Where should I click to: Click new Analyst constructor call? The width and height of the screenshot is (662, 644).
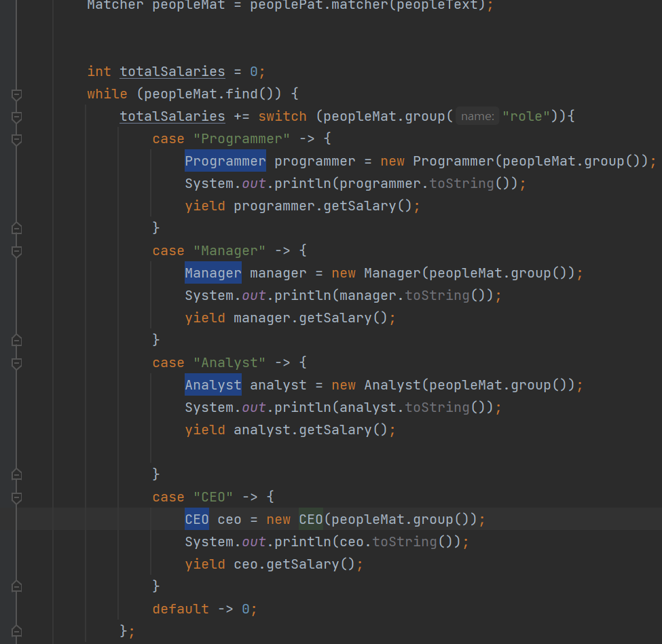point(454,385)
